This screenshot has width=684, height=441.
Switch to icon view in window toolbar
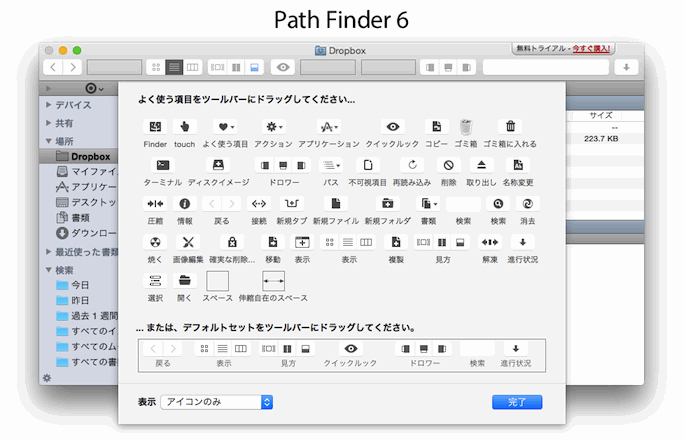click(x=156, y=67)
